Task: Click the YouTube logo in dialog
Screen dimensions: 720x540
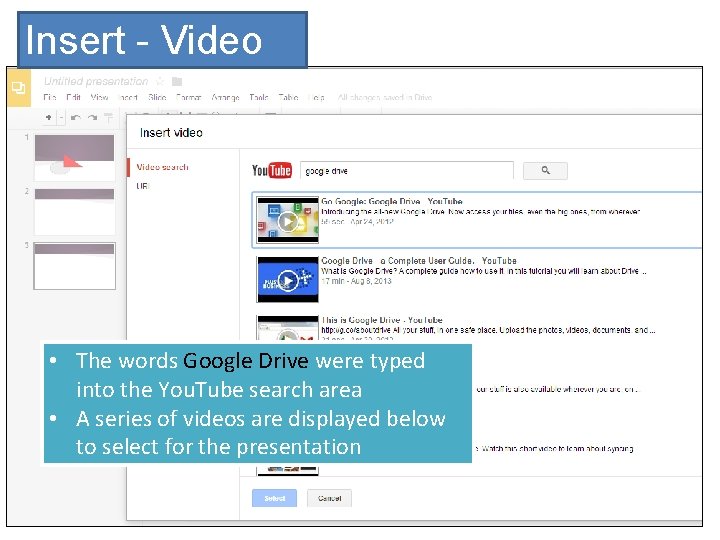Action: click(x=271, y=170)
